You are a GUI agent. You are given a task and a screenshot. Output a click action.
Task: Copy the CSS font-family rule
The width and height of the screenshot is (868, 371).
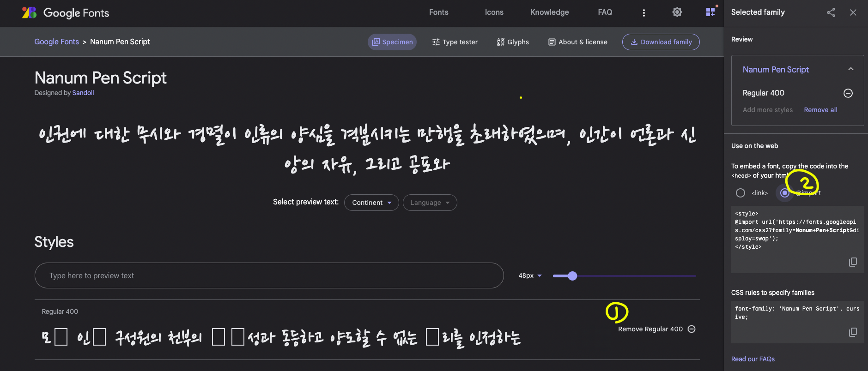(853, 332)
